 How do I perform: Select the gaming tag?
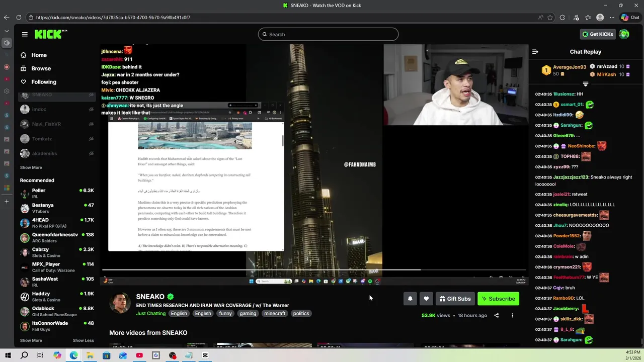(x=248, y=313)
